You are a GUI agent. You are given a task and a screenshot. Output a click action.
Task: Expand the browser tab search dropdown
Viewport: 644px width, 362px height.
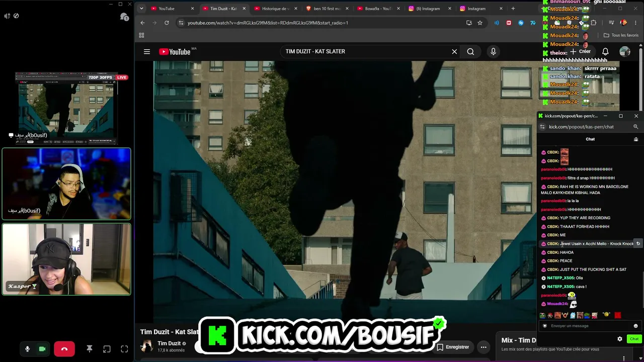coord(141,9)
